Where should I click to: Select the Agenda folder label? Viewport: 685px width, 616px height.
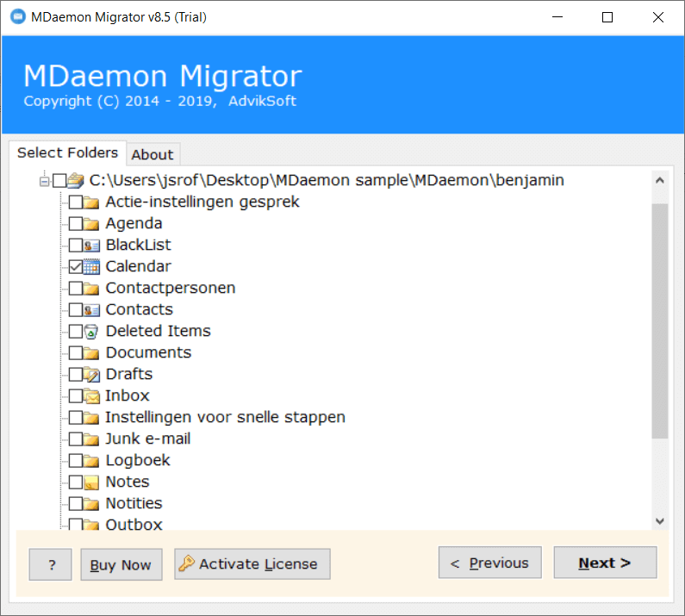click(134, 223)
